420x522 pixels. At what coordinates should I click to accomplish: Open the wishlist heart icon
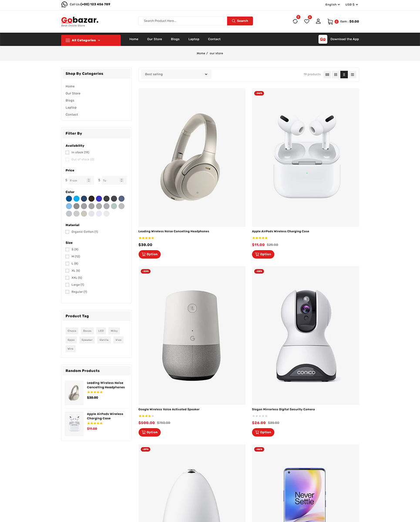click(x=306, y=21)
